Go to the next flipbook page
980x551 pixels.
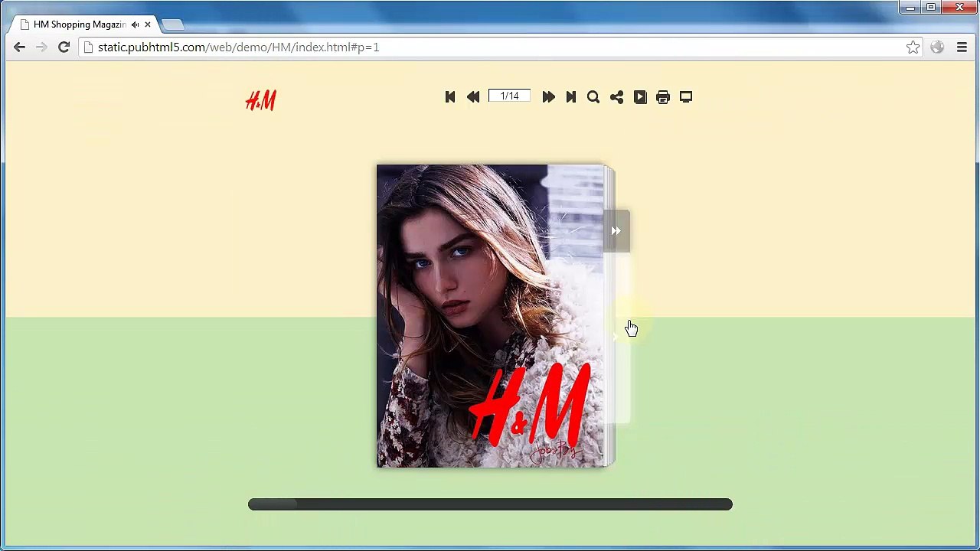548,97
